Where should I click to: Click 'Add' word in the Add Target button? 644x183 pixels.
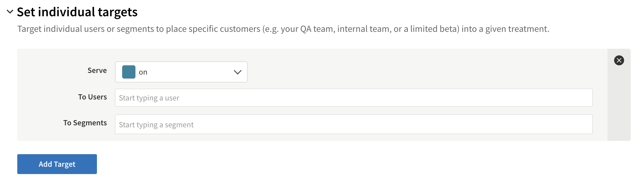pos(45,164)
